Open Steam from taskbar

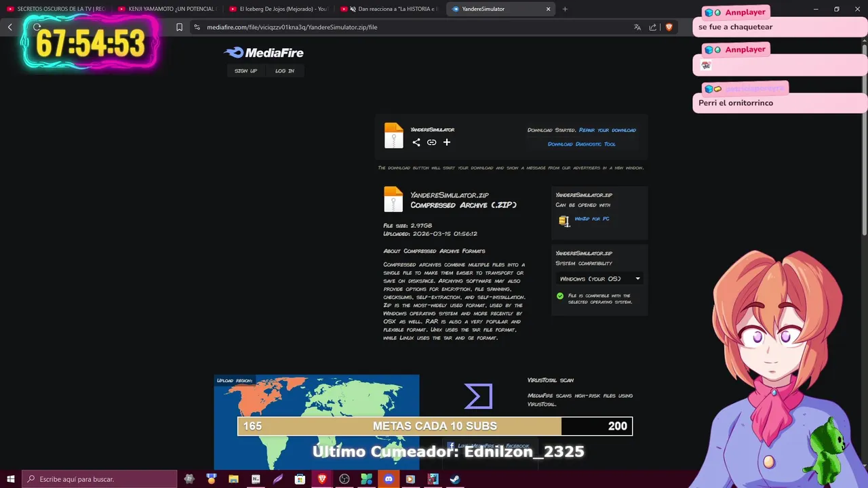pos(455,479)
